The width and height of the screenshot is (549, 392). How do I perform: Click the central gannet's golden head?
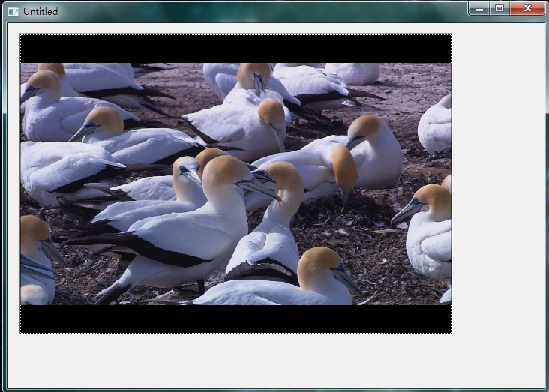225,171
